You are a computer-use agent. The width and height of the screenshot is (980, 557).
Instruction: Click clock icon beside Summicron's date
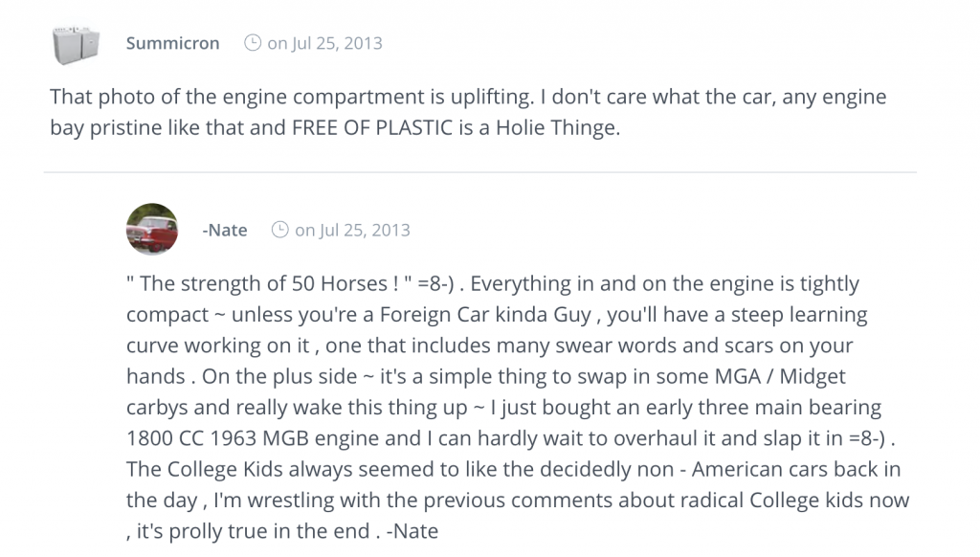[x=253, y=43]
